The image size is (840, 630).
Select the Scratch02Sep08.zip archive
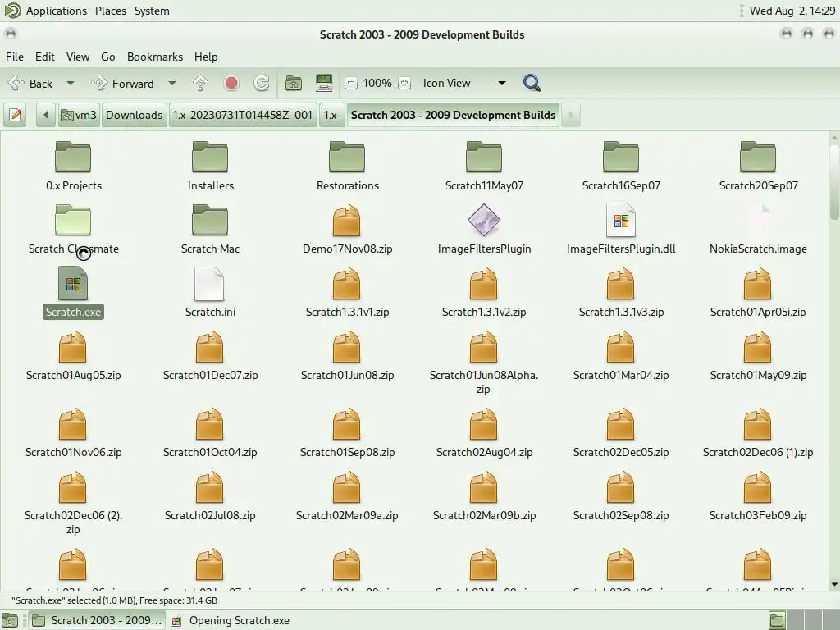pyautogui.click(x=621, y=496)
